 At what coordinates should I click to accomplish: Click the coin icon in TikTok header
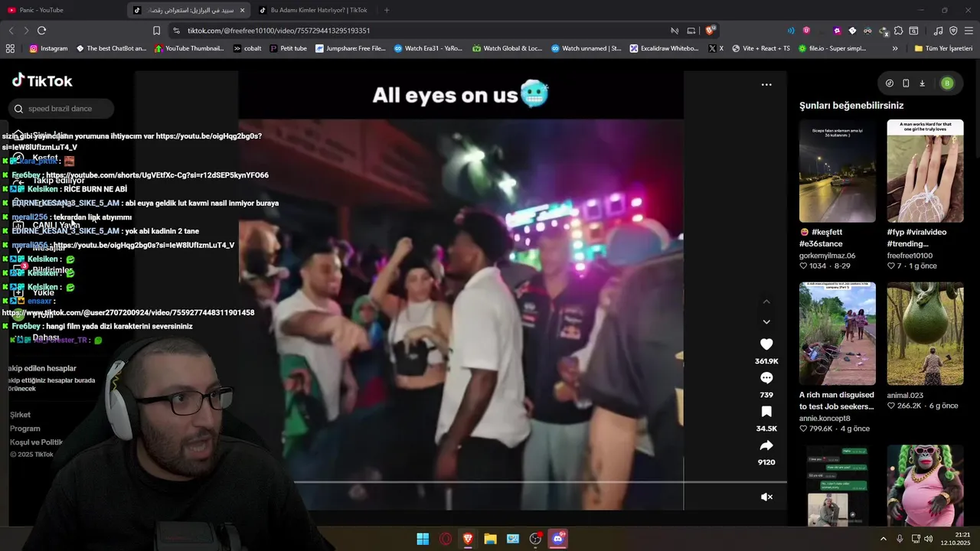click(x=889, y=83)
